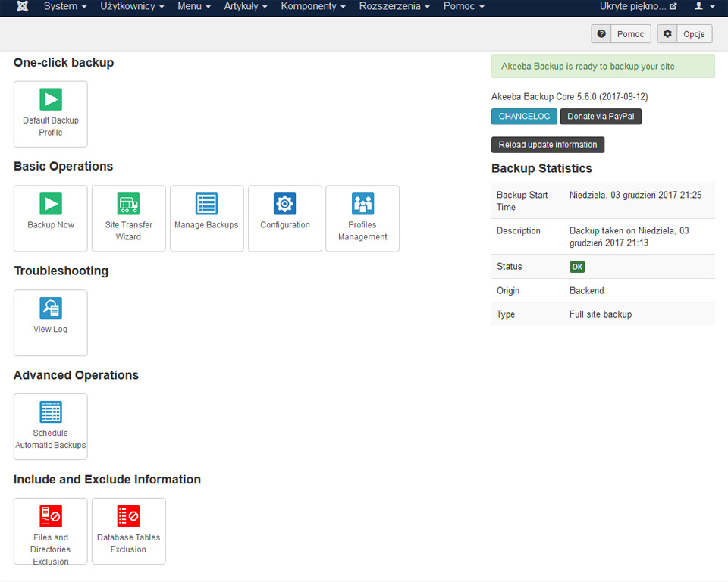This screenshot has height=582, width=728.
Task: Open the View Log magnifier icon
Action: (51, 308)
